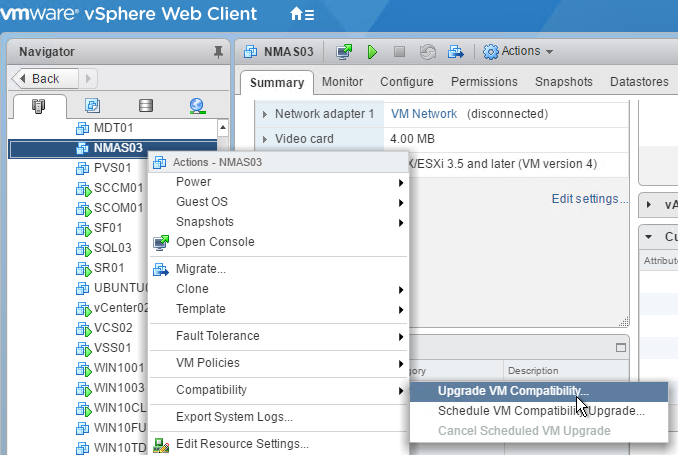The height and width of the screenshot is (455, 678).
Task: Select Networking inventory tab
Action: point(197,106)
